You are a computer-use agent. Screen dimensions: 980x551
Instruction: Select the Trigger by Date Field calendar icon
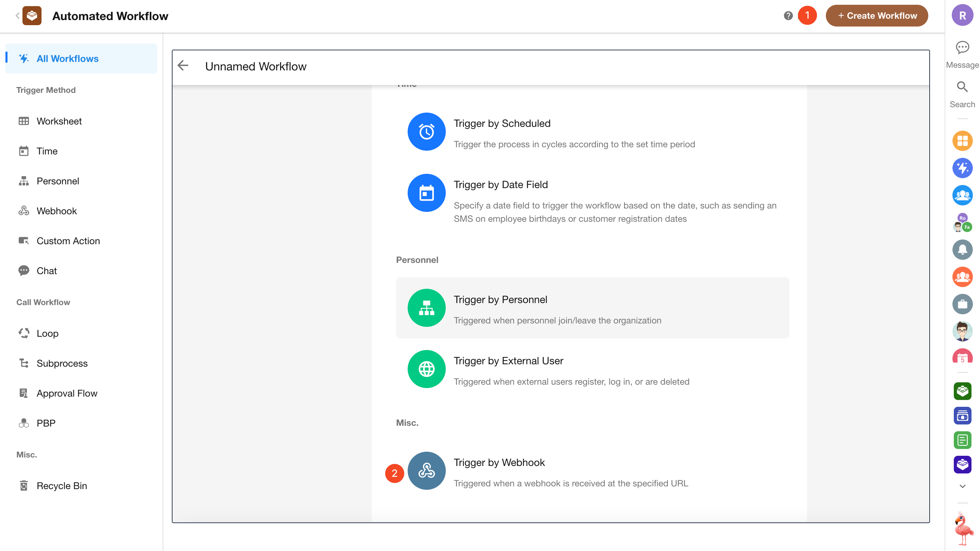(x=426, y=193)
